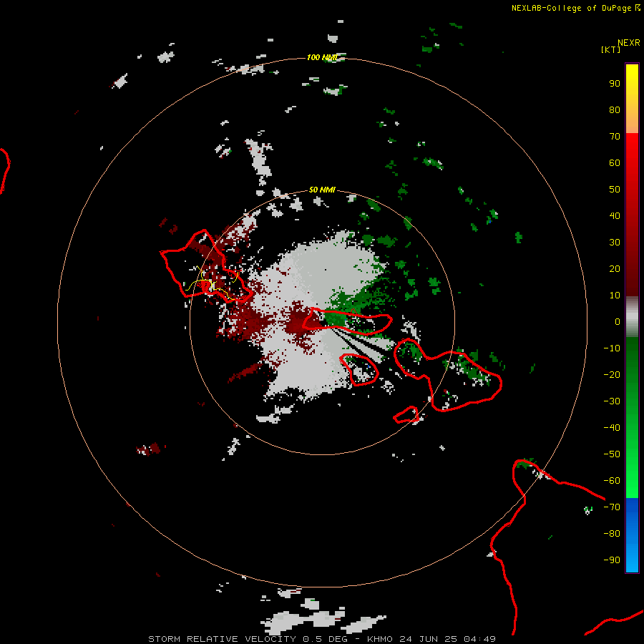This screenshot has height=644, width=644.
Task: Click the -10 value on the velocity scale
Action: [x=612, y=348]
